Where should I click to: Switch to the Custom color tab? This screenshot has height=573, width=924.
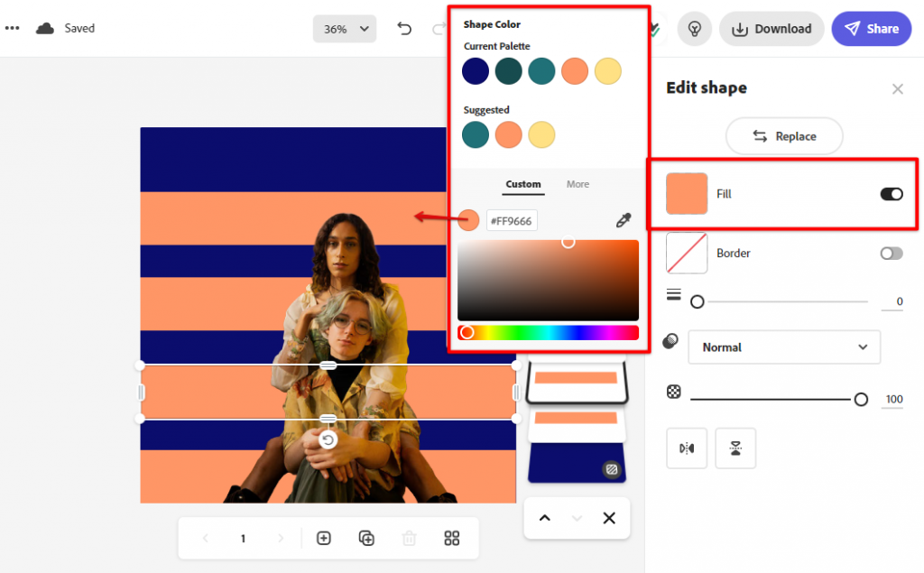522,184
